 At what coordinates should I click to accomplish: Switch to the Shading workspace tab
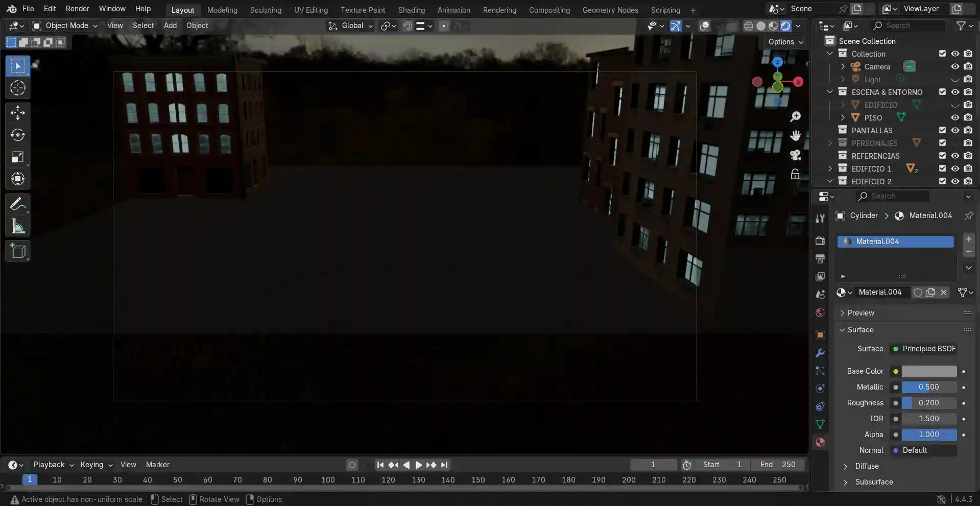[411, 10]
